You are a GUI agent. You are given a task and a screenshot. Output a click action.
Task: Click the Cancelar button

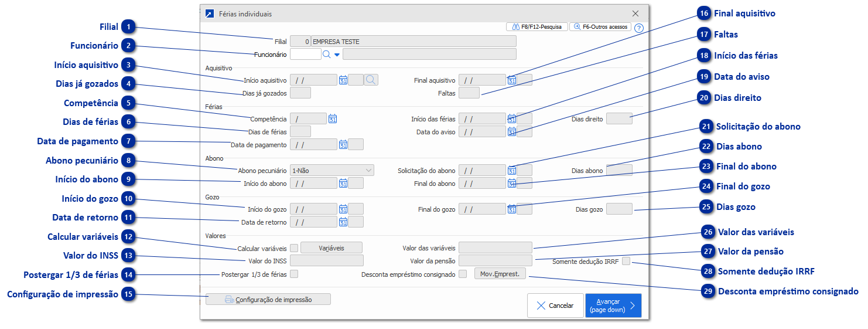click(555, 306)
